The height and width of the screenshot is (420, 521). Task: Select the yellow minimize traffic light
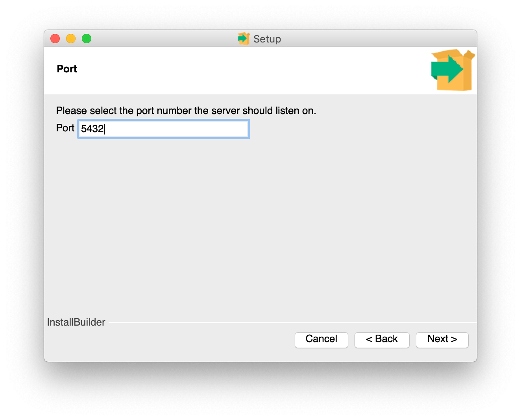(71, 39)
